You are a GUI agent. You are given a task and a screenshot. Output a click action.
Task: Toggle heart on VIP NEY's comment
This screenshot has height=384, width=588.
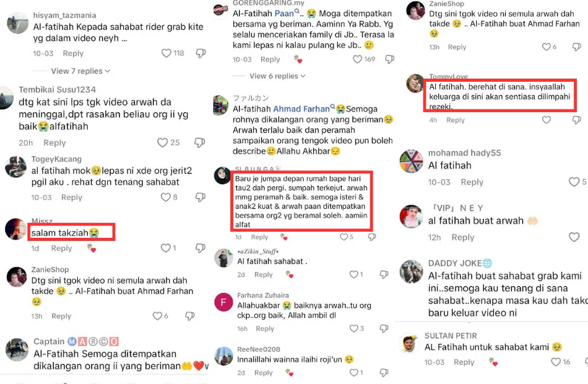[574, 237]
